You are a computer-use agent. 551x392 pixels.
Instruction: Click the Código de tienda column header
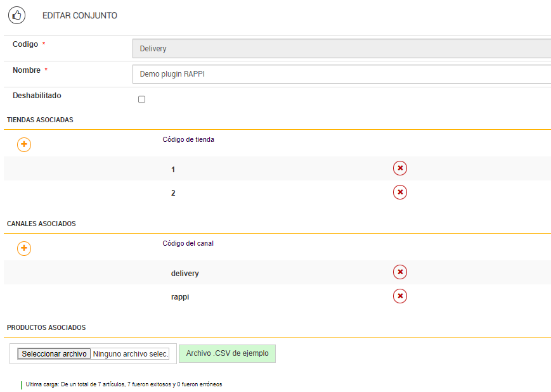point(188,139)
